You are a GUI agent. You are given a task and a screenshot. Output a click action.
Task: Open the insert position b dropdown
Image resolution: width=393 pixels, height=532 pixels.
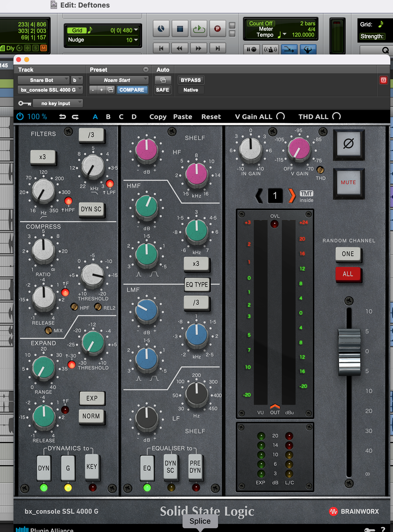click(77, 80)
